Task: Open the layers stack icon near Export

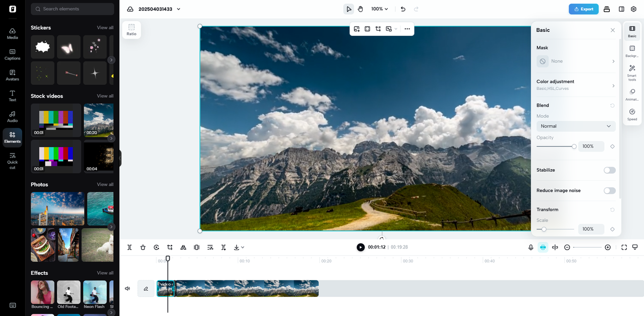Action: point(607,9)
